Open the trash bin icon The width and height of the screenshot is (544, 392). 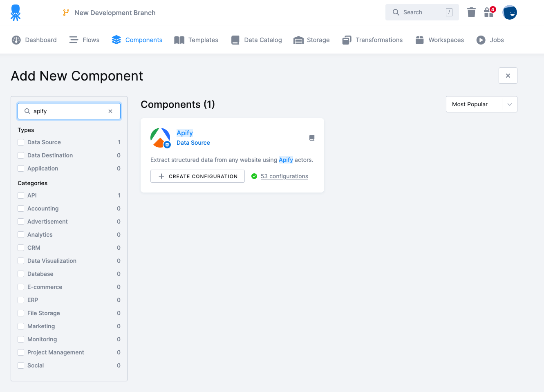point(471,12)
